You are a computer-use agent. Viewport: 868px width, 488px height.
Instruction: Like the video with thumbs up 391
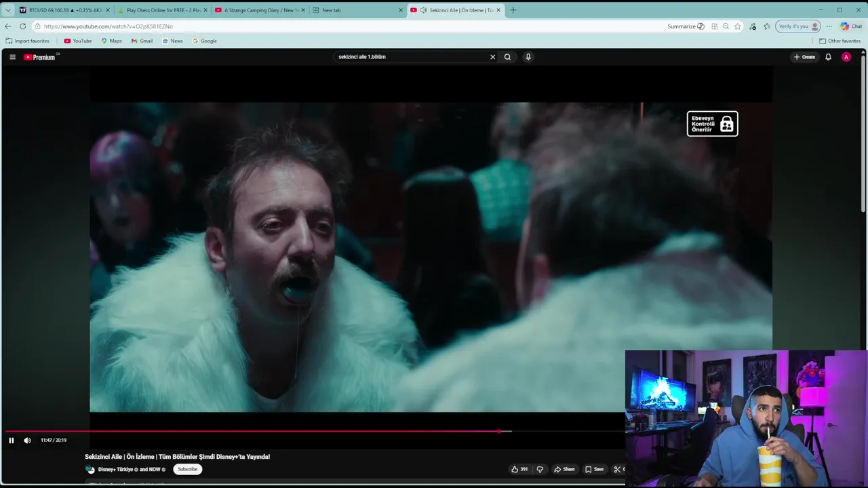point(519,469)
